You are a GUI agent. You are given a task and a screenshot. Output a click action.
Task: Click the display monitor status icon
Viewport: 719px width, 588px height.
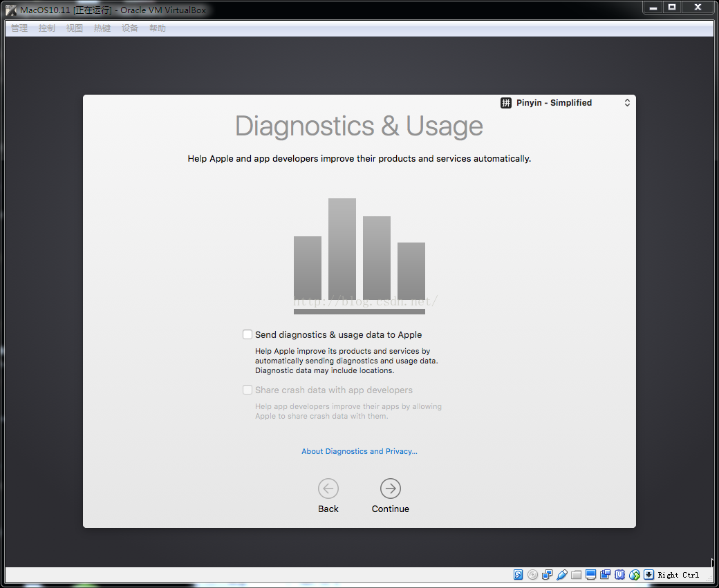coord(590,574)
